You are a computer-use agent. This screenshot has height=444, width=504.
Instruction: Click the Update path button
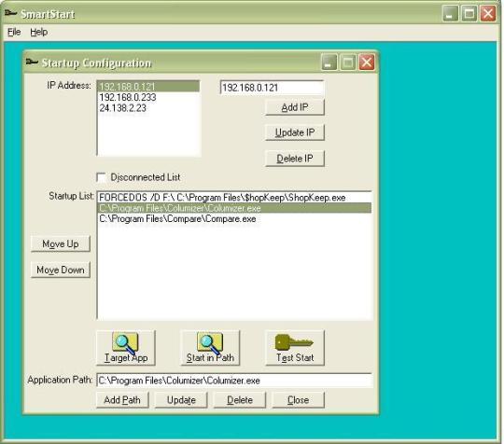(181, 400)
